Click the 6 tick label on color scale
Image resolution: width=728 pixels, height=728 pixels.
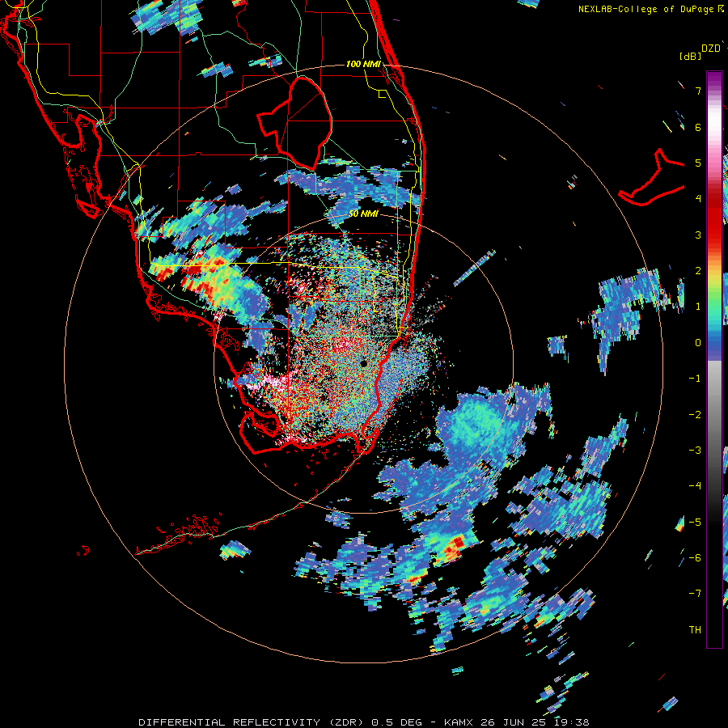(x=698, y=127)
